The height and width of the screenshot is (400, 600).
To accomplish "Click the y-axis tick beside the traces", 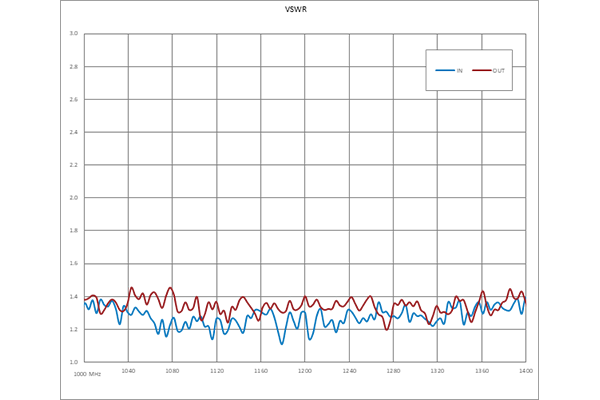I will point(73,294).
